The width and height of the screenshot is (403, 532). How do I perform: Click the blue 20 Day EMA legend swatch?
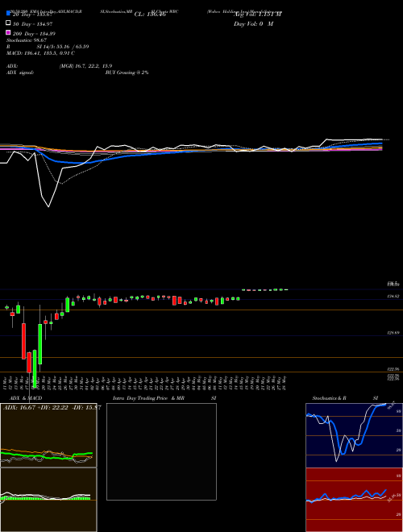point(9,13)
